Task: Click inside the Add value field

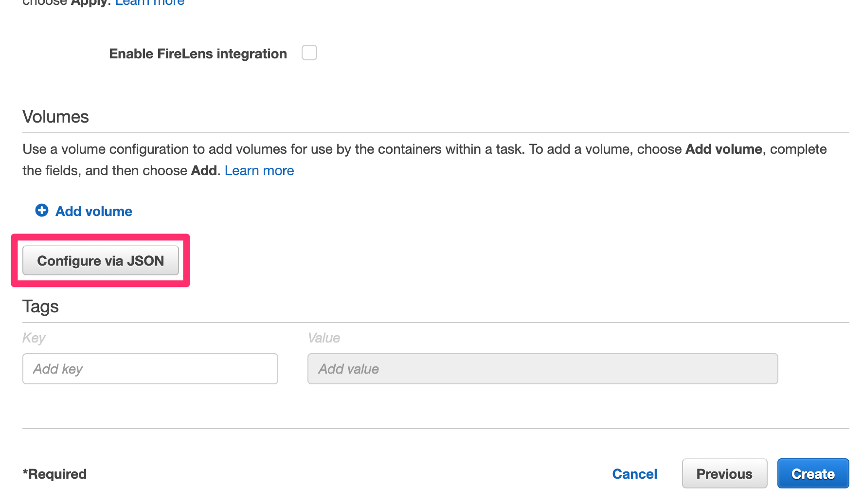Action: point(542,369)
